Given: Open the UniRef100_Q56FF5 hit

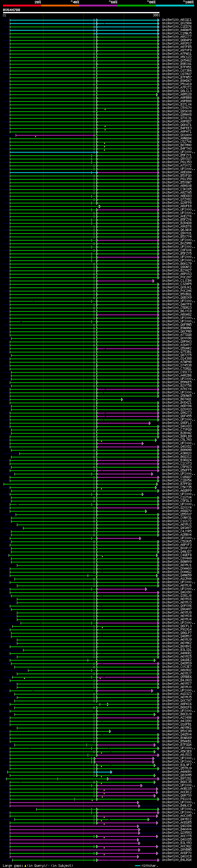Looking at the screenshot, I should [176, 470].
